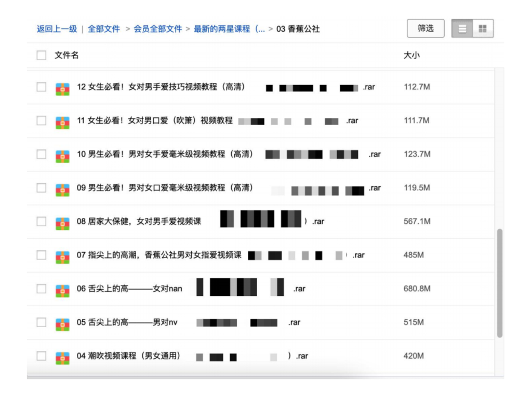Click the rar archive icon of file 07
The width and height of the screenshot is (532, 394).
[62, 257]
